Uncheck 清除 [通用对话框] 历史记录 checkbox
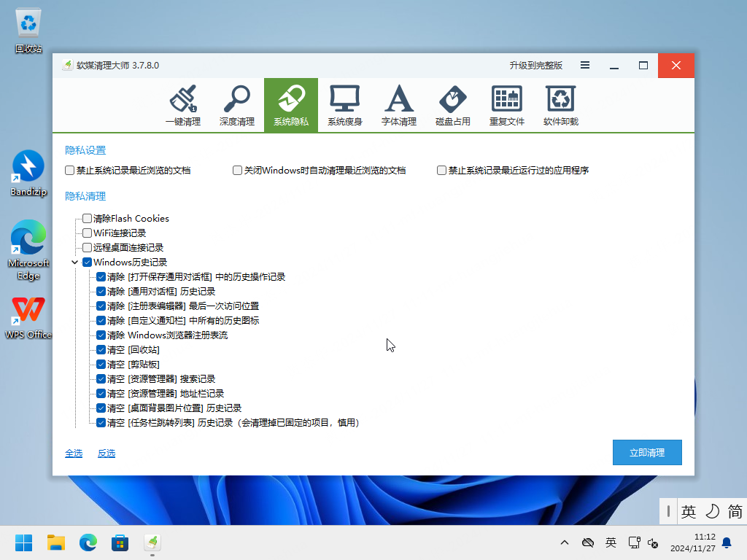747x560 pixels. [x=101, y=292]
